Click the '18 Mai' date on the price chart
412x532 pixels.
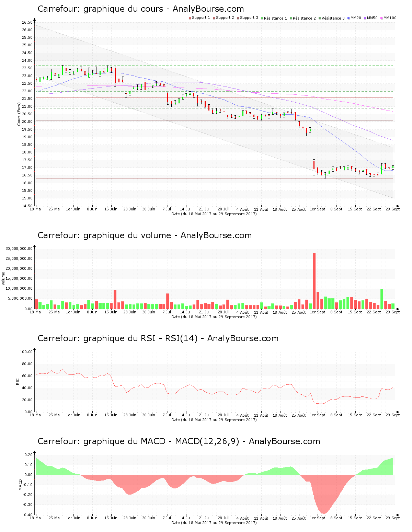coord(36,209)
